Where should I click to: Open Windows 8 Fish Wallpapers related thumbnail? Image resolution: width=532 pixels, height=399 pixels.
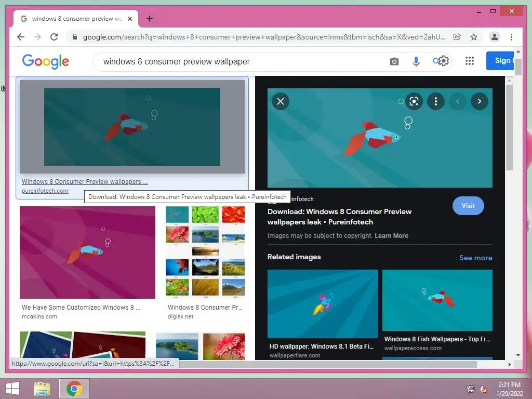[x=437, y=300]
